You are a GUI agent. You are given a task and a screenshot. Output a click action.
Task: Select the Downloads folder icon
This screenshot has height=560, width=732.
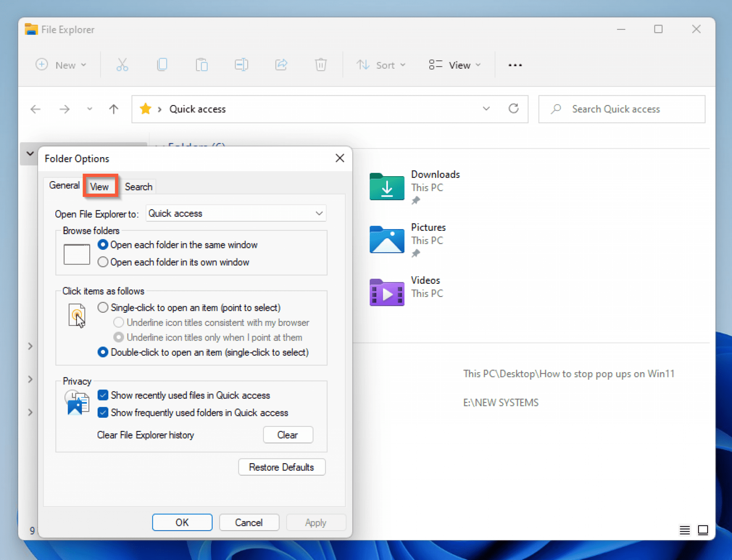387,186
